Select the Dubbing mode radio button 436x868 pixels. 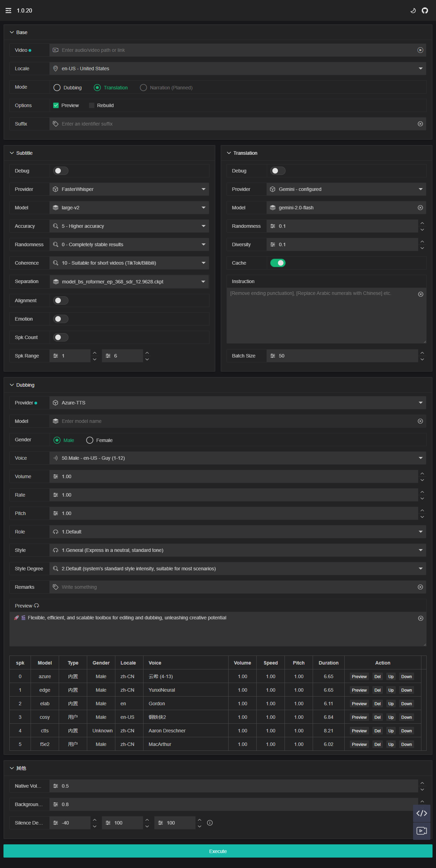click(x=57, y=88)
